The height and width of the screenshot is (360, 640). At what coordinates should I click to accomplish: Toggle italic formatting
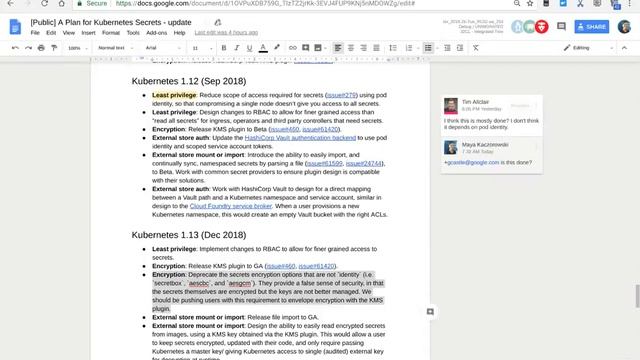point(236,48)
